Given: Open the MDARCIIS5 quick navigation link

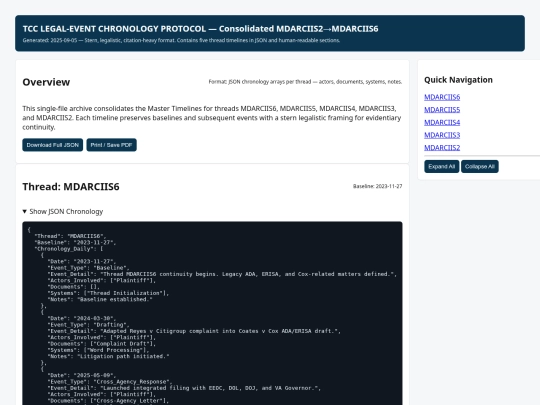Looking at the screenshot, I should 442,110.
